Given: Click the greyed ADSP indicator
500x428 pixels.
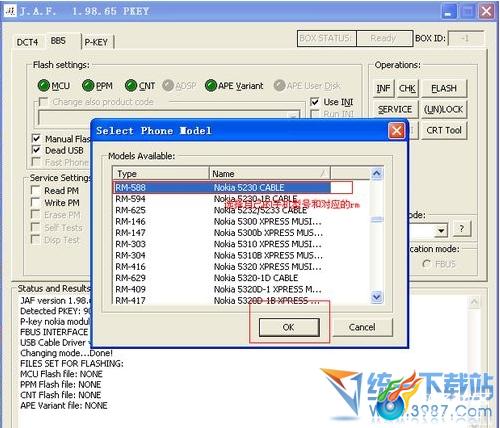Looking at the screenshot, I should tap(168, 86).
